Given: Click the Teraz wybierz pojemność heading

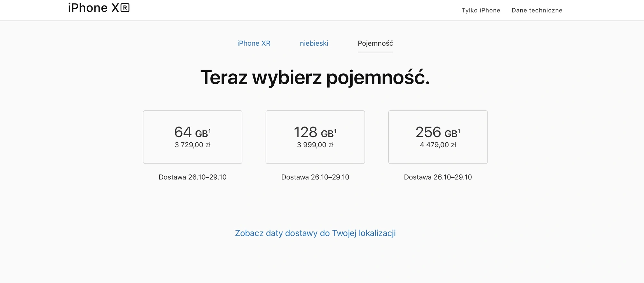Looking at the screenshot, I should point(315,78).
